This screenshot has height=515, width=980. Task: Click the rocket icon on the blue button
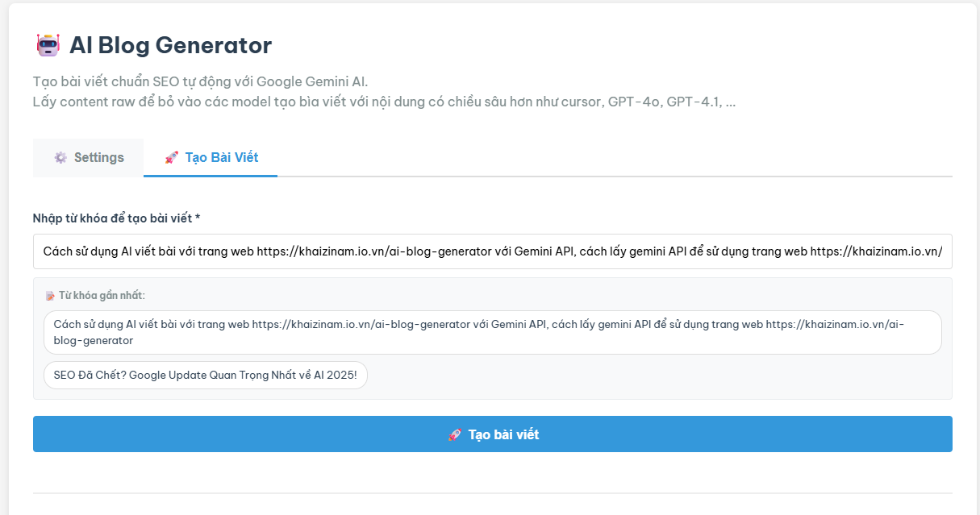(454, 435)
